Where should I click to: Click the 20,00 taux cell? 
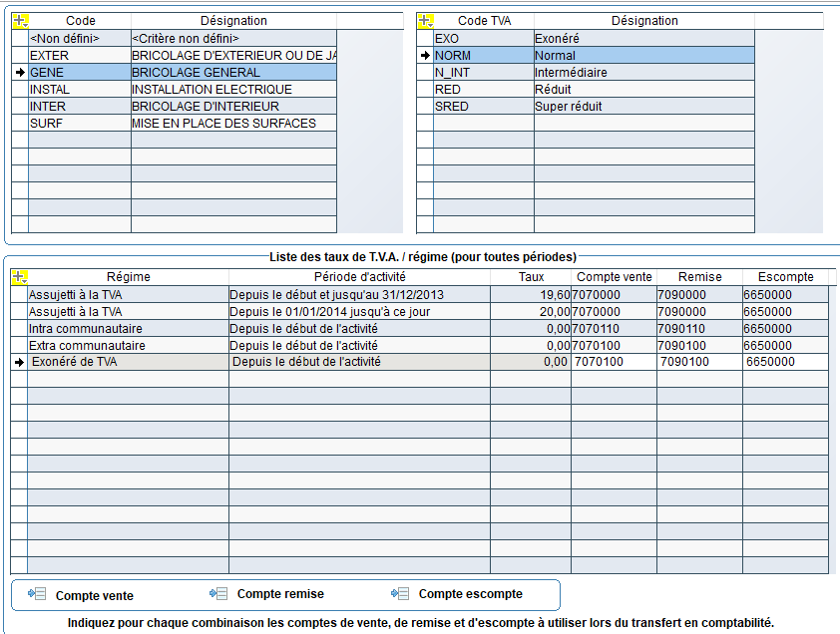click(531, 312)
